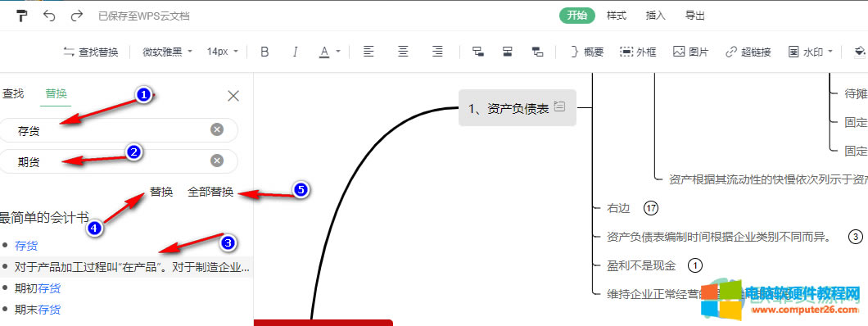Insert a sibling topic node
The height and width of the screenshot is (326, 868).
pyautogui.click(x=507, y=52)
